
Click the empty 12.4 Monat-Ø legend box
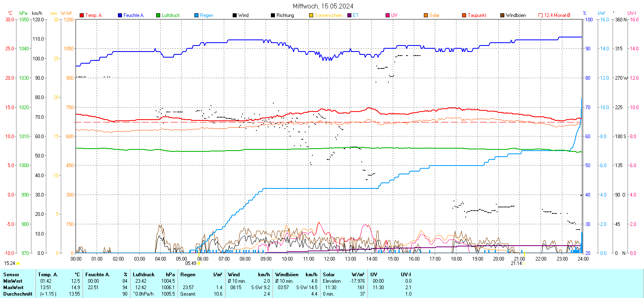[x=541, y=15]
